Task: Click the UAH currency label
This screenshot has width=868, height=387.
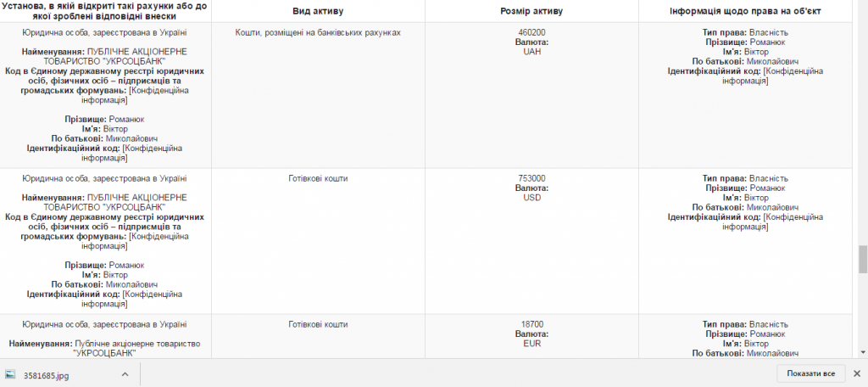Action: pos(531,52)
